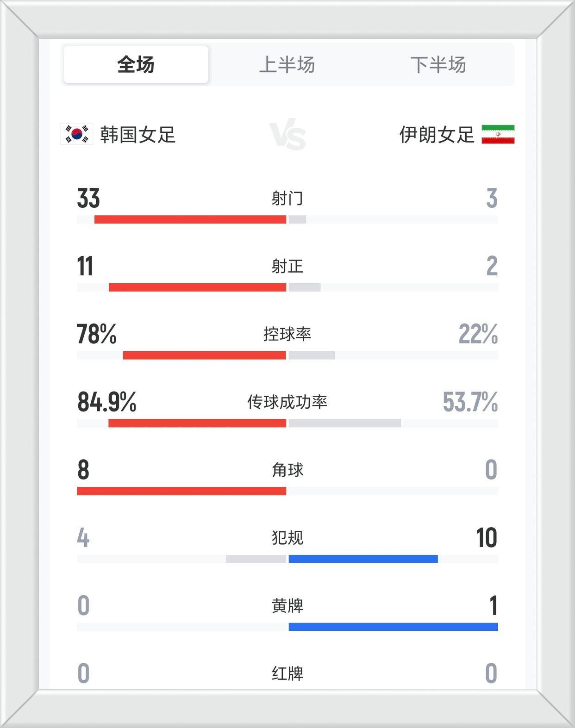Click the blue 黄牌 yellow card bar
The height and width of the screenshot is (728, 575).
tap(393, 627)
